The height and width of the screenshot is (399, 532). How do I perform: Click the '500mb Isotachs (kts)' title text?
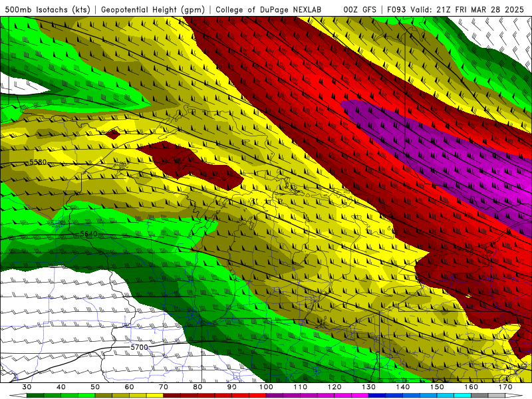click(47, 9)
